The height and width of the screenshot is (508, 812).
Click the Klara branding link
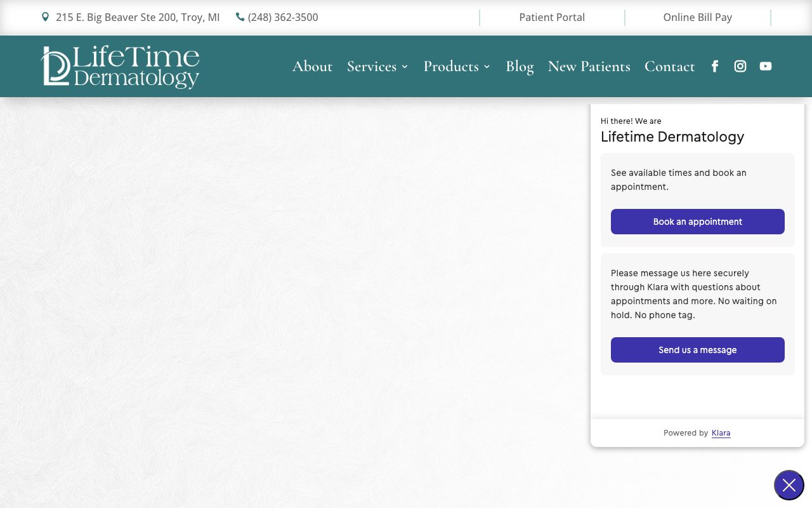[721, 433]
